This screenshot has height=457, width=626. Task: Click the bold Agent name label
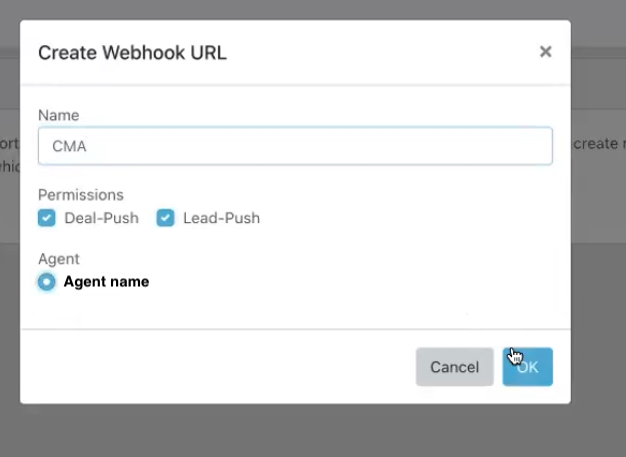click(x=106, y=282)
